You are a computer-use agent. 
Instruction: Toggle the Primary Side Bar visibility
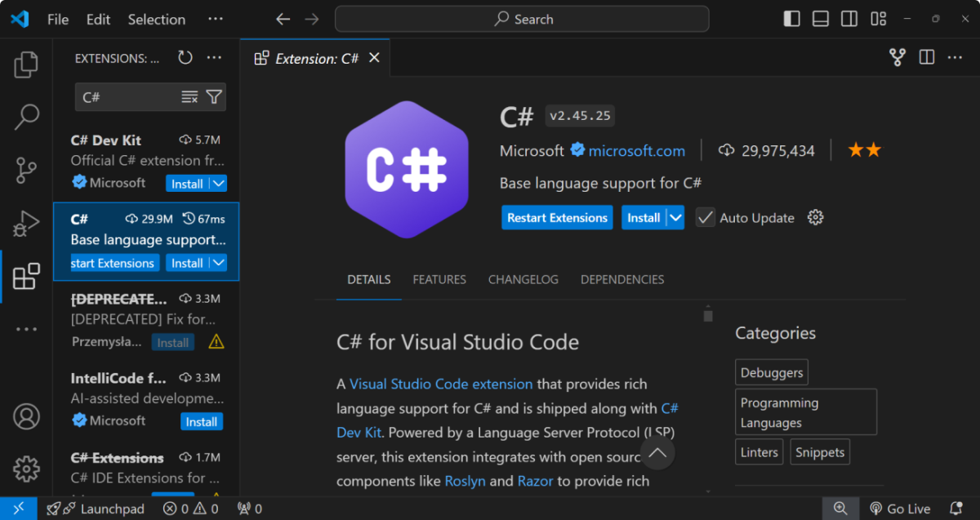[x=791, y=18]
